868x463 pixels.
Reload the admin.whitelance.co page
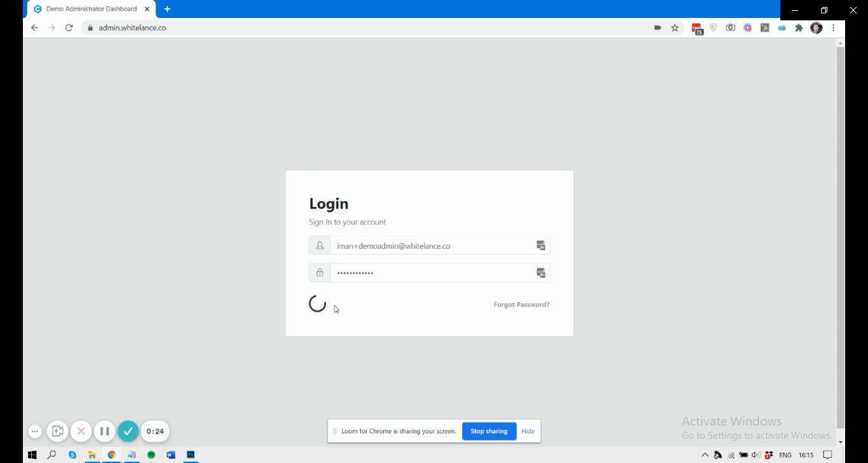[x=69, y=28]
